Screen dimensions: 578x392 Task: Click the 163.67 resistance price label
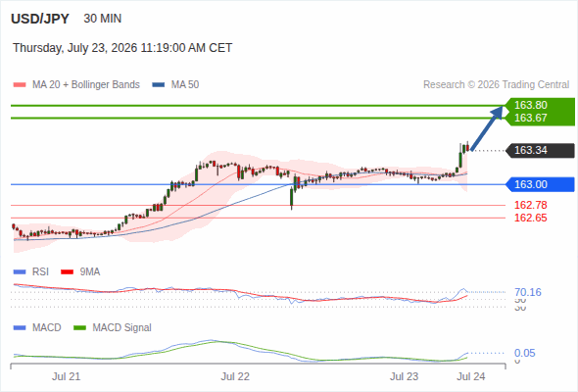530,118
